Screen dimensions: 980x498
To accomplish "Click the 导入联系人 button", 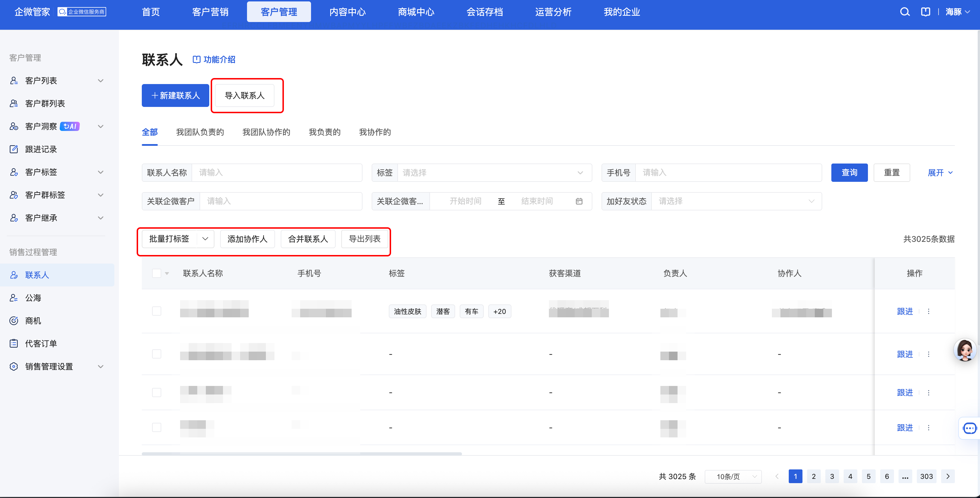I will tap(245, 95).
